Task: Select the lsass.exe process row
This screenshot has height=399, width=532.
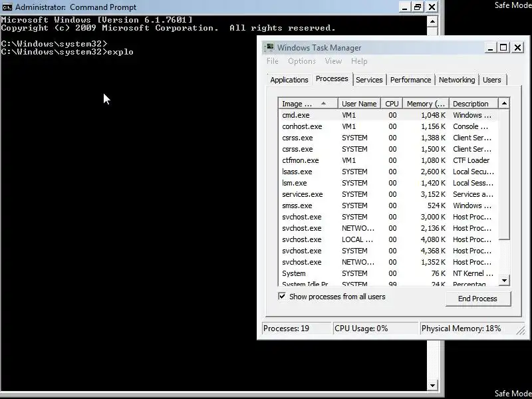Action: point(388,172)
